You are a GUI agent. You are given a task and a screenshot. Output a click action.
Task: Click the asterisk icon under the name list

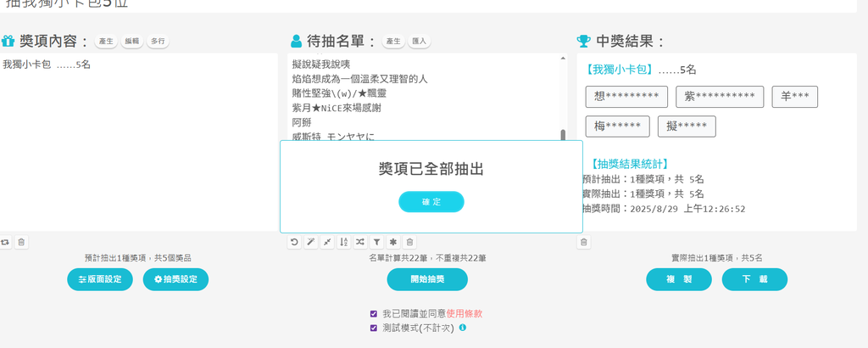click(393, 242)
